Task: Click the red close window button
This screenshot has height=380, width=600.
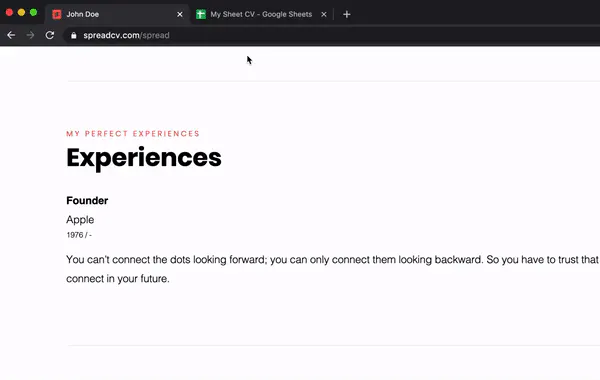Action: click(9, 12)
